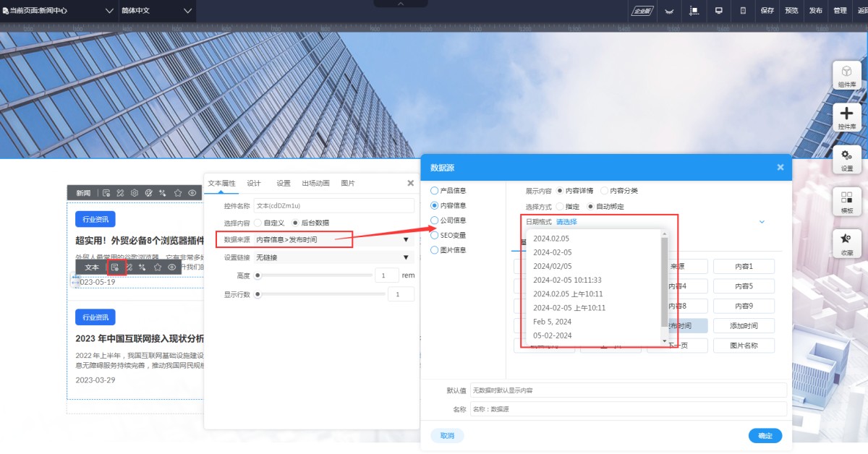
Task: Switch to the 设计 tab
Action: point(253,184)
